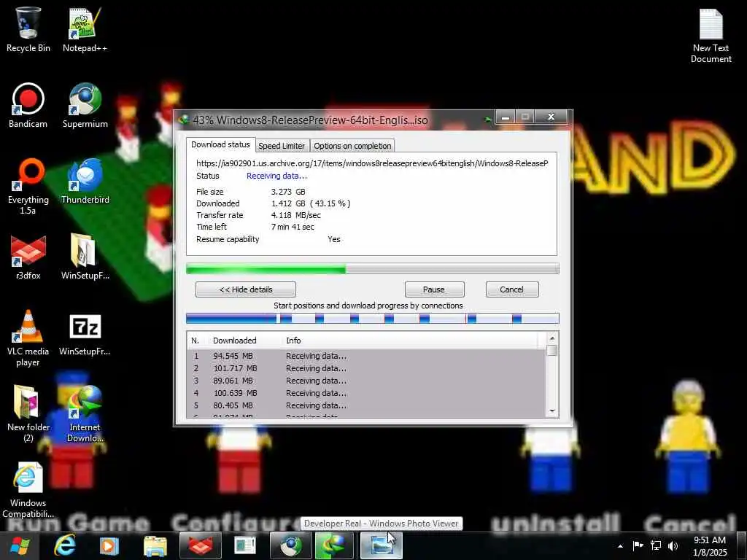
Task: Open the taskbar clock showing 9:51 AM
Action: [x=710, y=546]
